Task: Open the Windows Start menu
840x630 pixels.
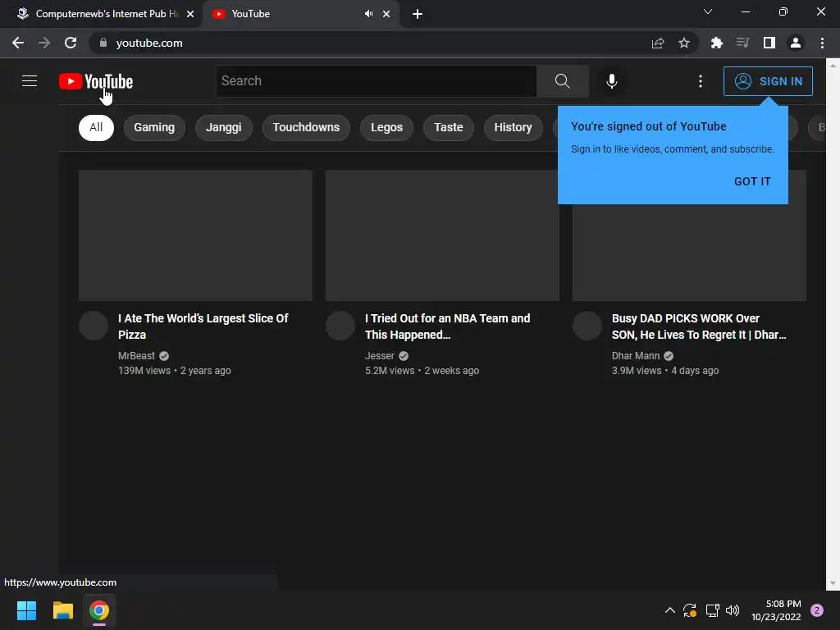Action: [26, 610]
